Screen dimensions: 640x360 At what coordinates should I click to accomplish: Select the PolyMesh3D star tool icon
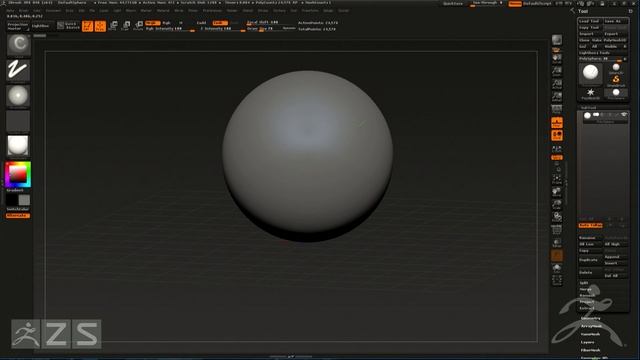(x=591, y=93)
